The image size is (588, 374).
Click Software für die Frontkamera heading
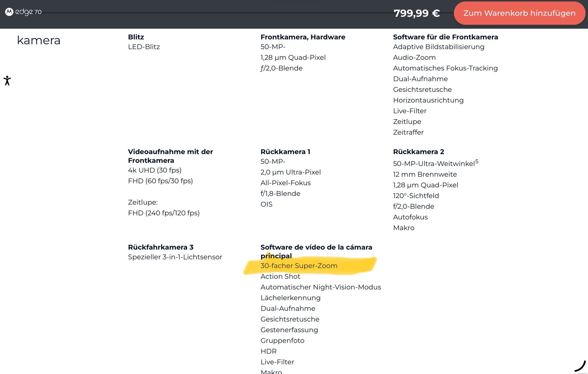(445, 37)
